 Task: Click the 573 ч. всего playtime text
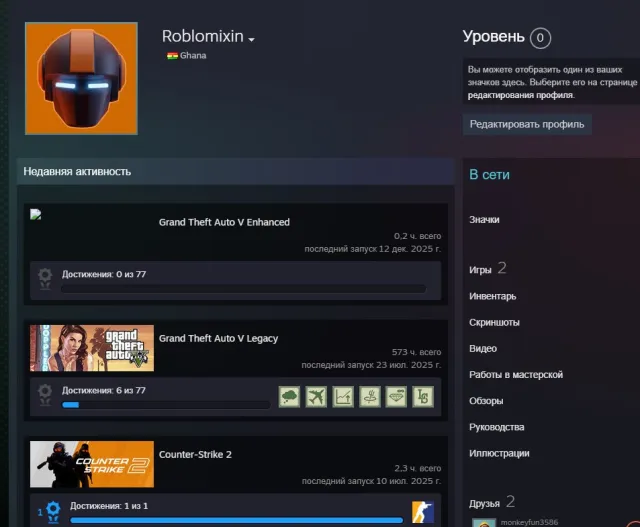pos(416,352)
